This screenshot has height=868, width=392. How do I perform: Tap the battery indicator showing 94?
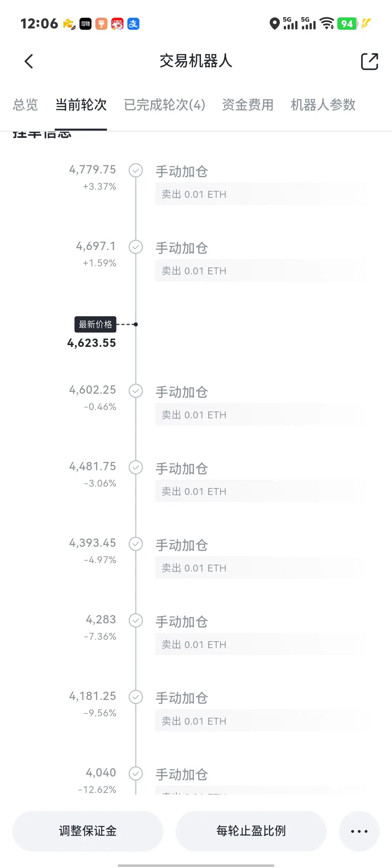pyautogui.click(x=347, y=24)
